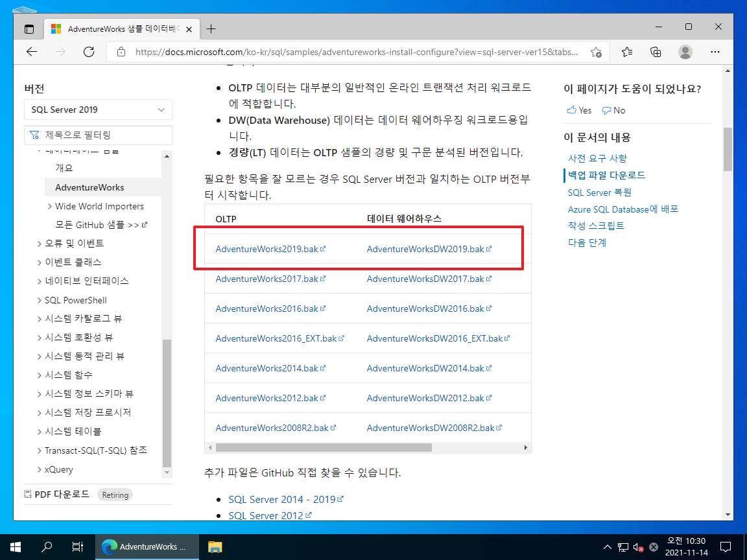
Task: Open File Explorer from taskbar
Action: 215,546
